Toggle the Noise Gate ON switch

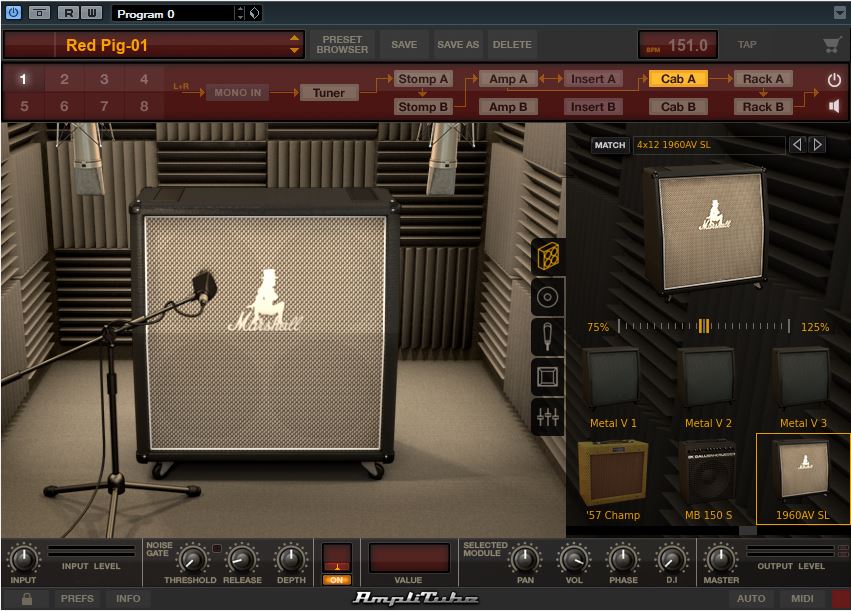336,580
